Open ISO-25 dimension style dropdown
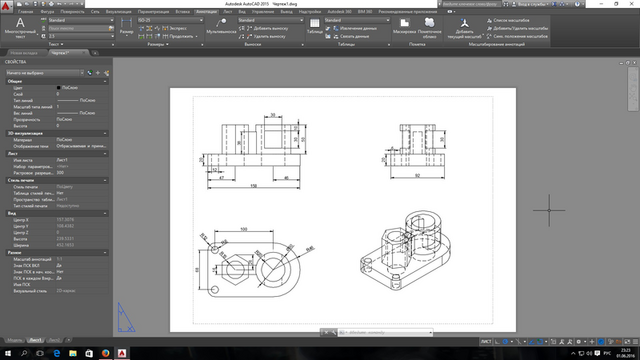The image size is (640, 360). [x=170, y=20]
